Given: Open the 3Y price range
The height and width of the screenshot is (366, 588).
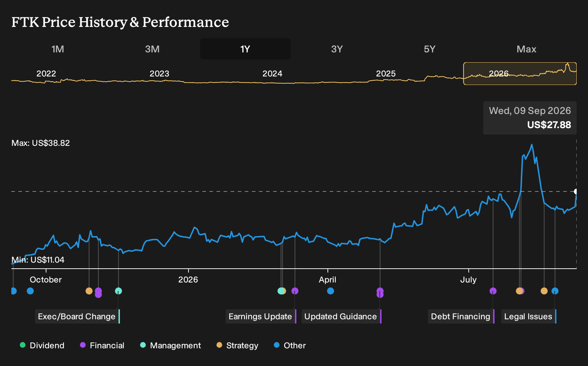Looking at the screenshot, I should 337,49.
